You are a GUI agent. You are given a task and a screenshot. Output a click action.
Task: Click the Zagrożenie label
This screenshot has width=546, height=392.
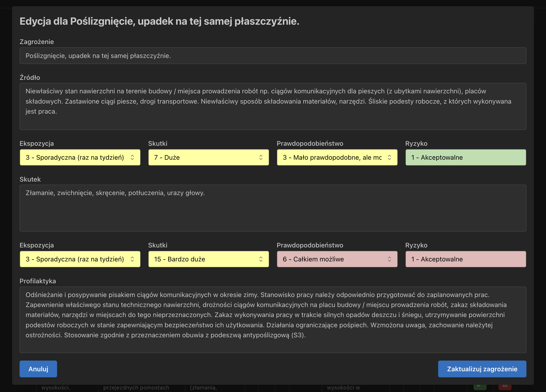tap(37, 42)
